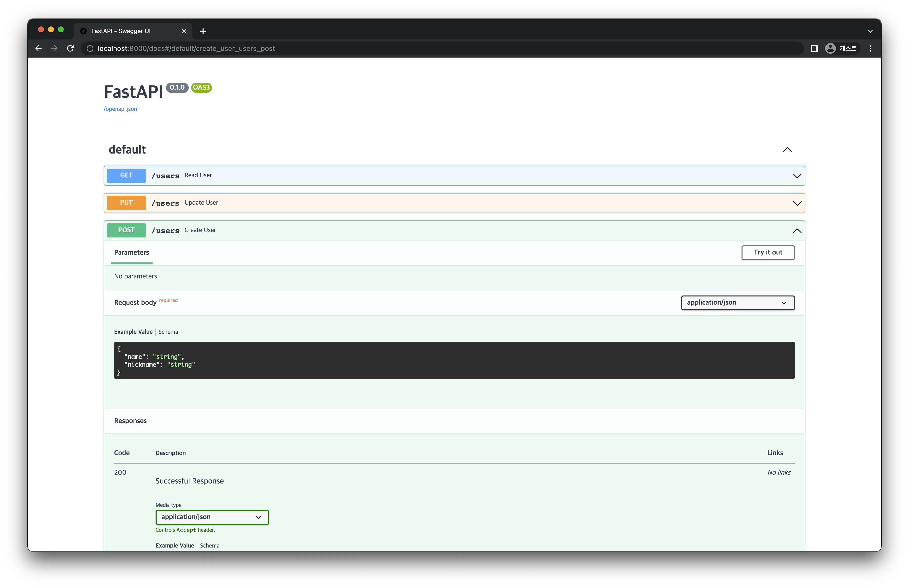This screenshot has width=909, height=588.
Task: Open the response Media type application/json dropdown
Action: pyautogui.click(x=212, y=517)
